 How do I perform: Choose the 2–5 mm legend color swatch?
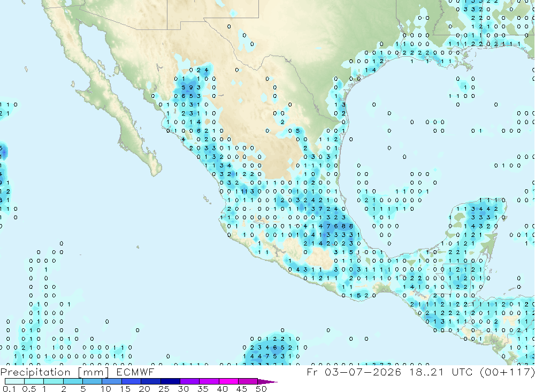coord(73,381)
